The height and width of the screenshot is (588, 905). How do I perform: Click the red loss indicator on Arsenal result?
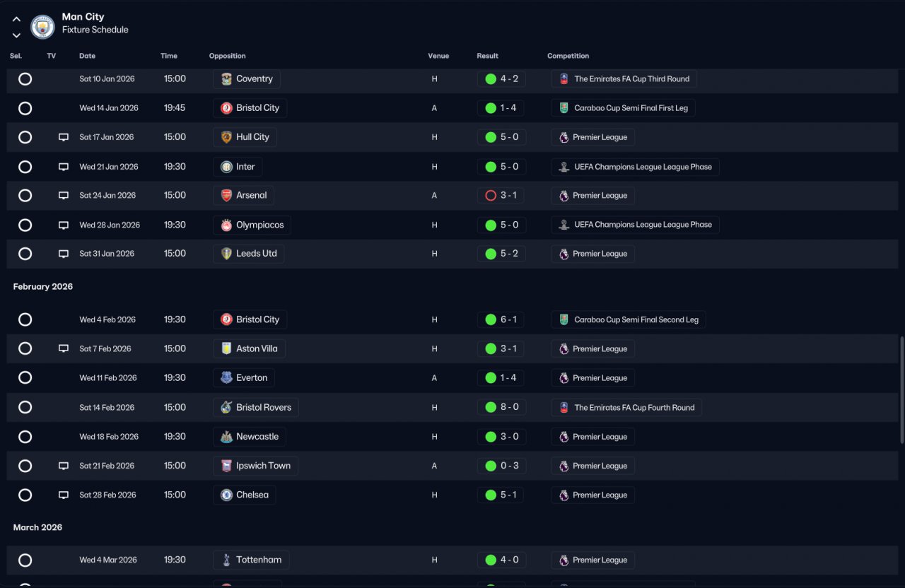pos(491,196)
